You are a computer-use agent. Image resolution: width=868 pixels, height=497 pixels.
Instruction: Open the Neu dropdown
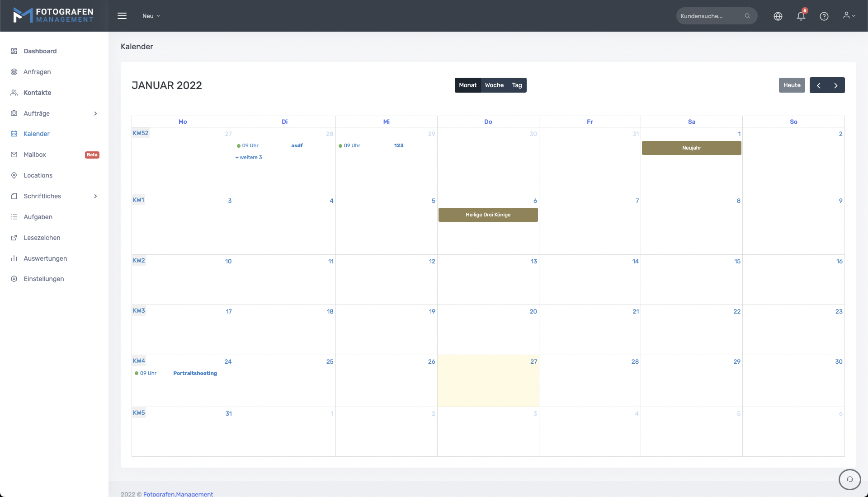coord(151,16)
